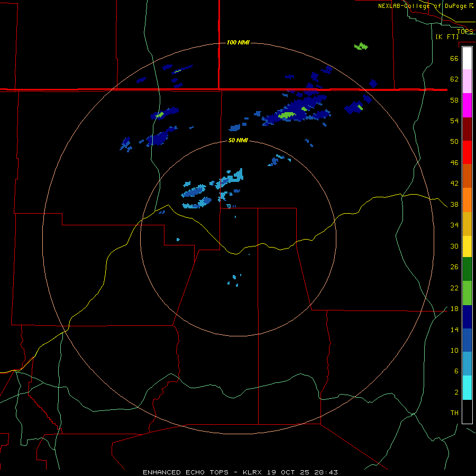Viewport: 476px width, 476px height.
Task: Click the legend value 2
Action: coord(456,392)
